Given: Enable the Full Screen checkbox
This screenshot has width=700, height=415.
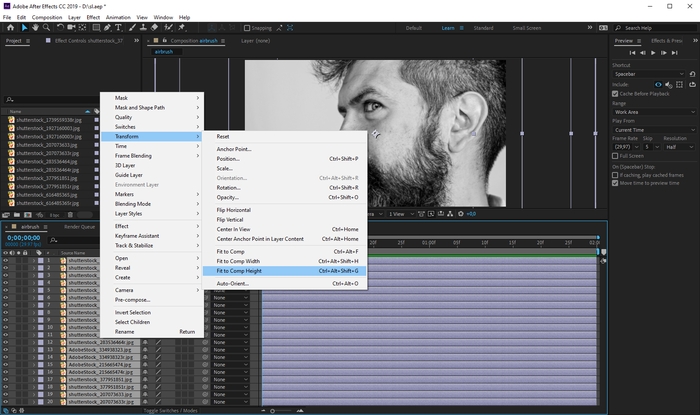Looking at the screenshot, I should [x=615, y=156].
